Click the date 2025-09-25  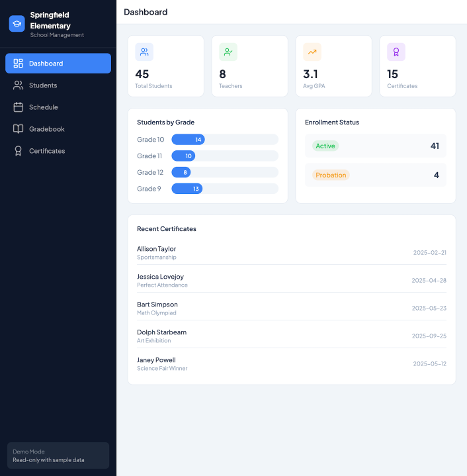click(x=429, y=336)
